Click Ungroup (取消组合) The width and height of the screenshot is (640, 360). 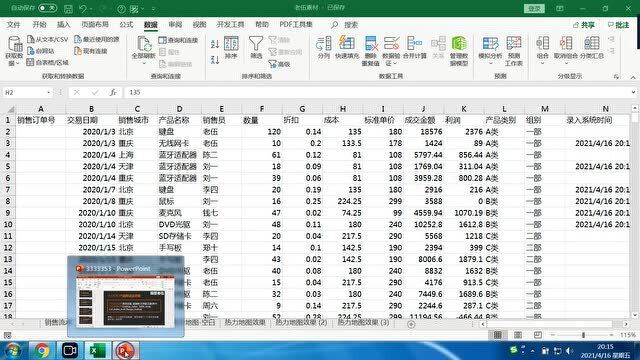[566, 50]
